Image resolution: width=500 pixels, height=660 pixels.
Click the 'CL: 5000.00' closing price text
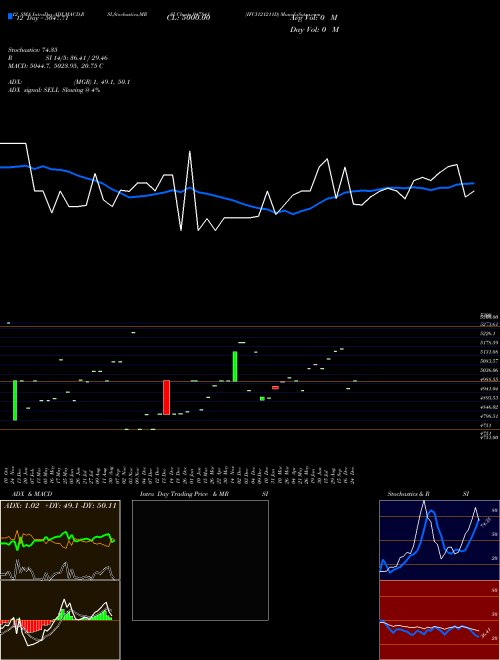pyautogui.click(x=188, y=18)
